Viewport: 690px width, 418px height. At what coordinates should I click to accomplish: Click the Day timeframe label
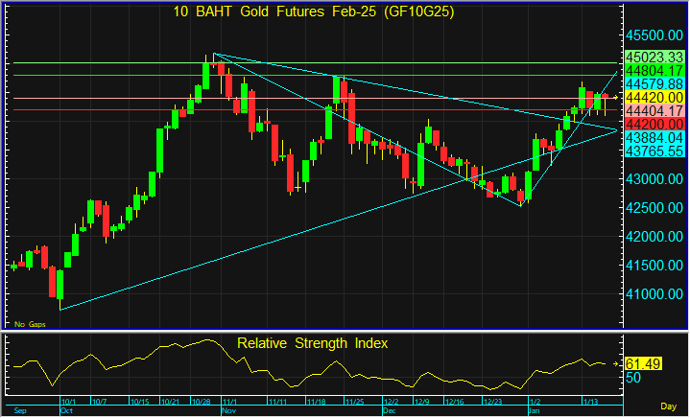tap(670, 410)
